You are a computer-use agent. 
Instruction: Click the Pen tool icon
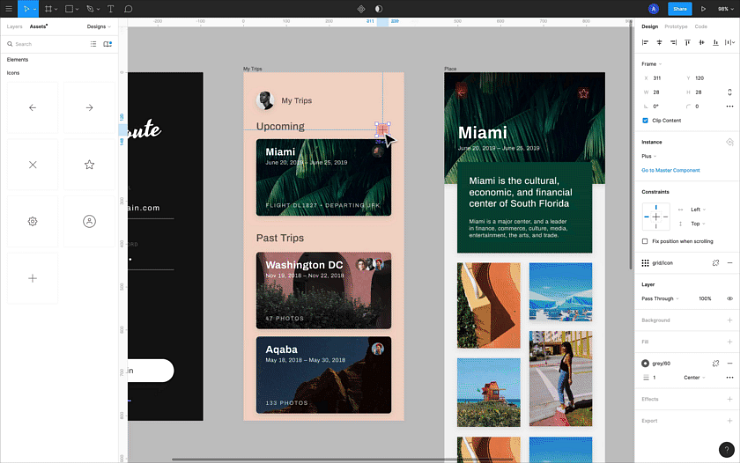point(89,9)
